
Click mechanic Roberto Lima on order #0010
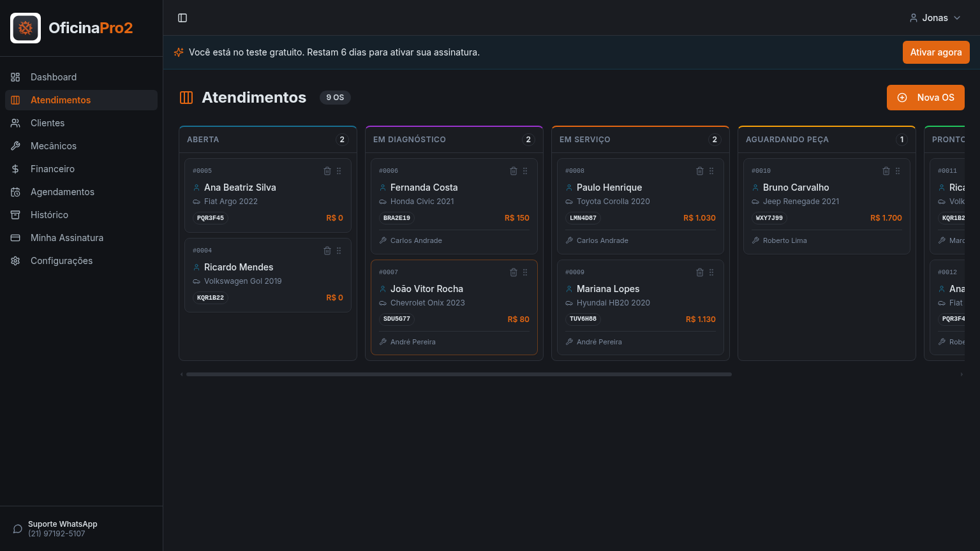click(785, 240)
